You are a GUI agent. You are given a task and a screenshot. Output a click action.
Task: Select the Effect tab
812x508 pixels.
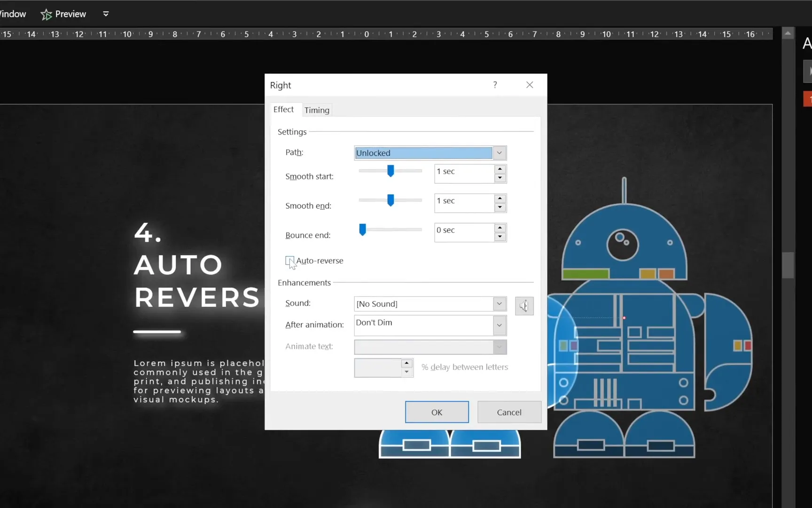point(283,109)
